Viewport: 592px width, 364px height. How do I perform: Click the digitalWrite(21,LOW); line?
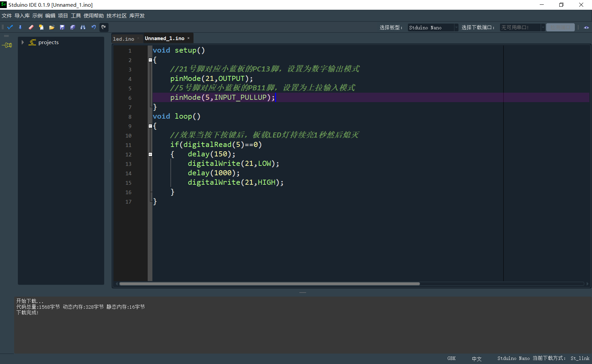[233, 163]
